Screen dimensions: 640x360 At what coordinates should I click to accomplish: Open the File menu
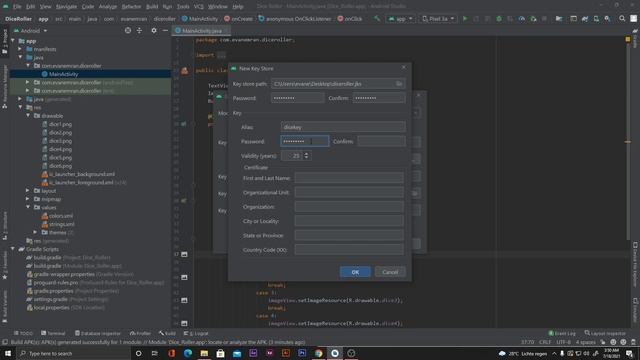[17, 7]
